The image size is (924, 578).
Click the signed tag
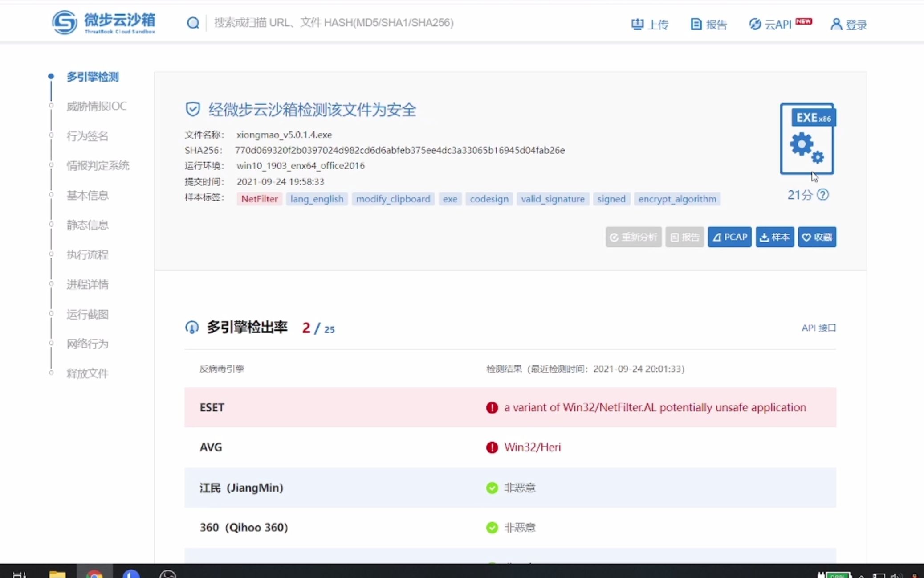click(611, 199)
